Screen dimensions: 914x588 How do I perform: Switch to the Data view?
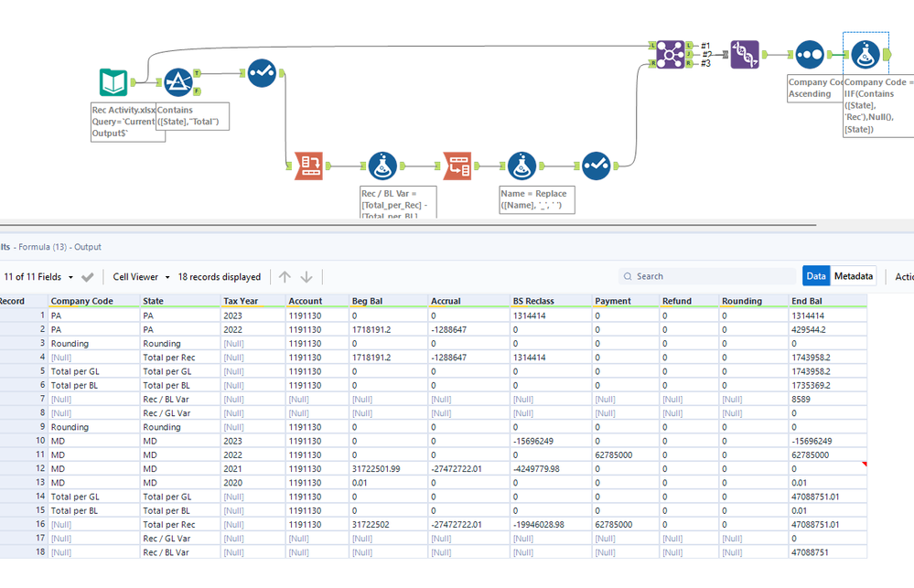tap(816, 276)
